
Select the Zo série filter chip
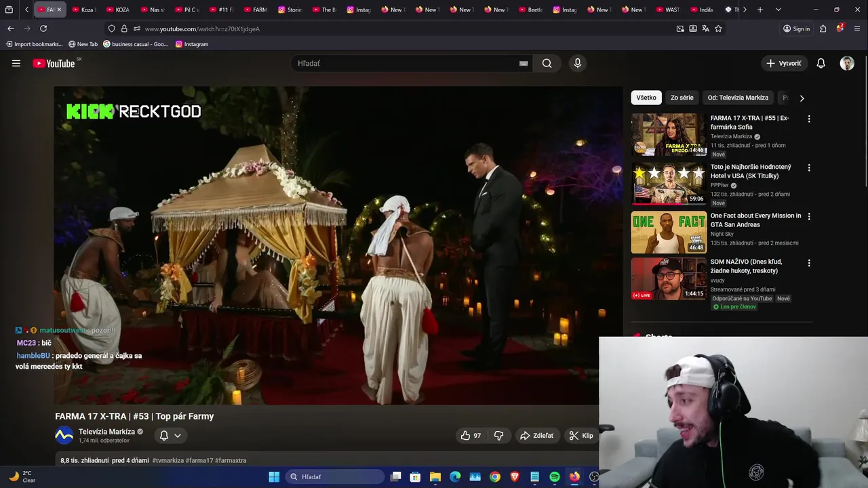pyautogui.click(x=682, y=98)
